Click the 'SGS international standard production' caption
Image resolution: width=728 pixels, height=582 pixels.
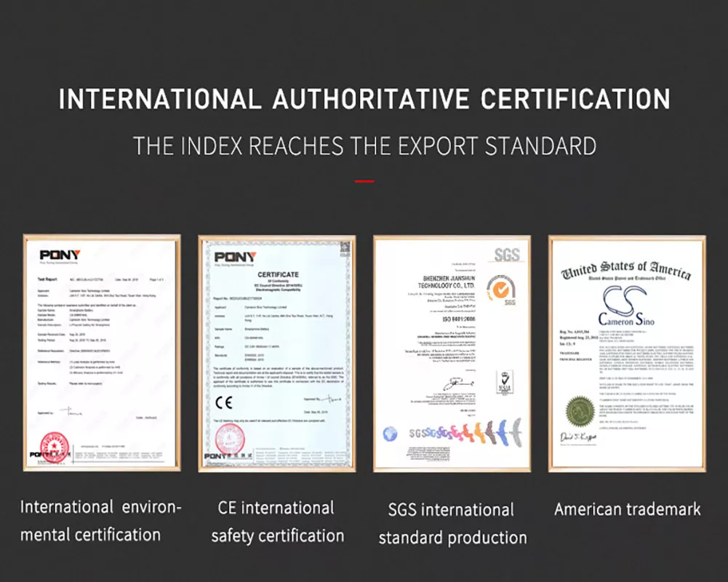[452, 524]
